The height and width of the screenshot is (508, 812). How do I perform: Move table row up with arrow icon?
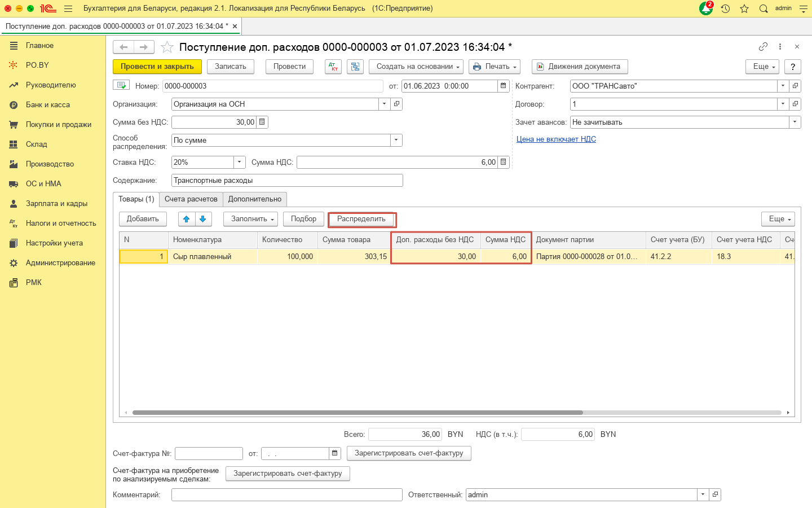(x=187, y=219)
